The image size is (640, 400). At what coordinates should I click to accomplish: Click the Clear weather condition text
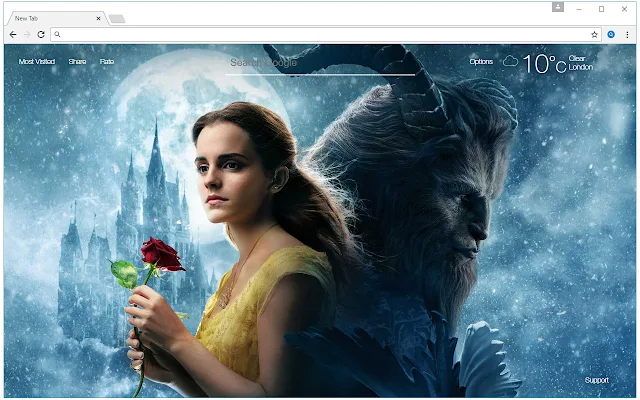577,58
